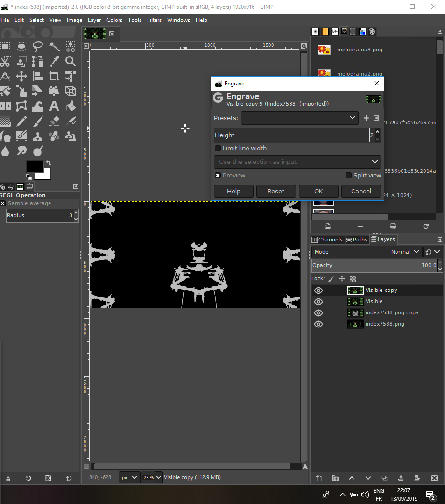Disable the Preview checkbox in Engrave
This screenshot has height=504, width=445.
[218, 176]
